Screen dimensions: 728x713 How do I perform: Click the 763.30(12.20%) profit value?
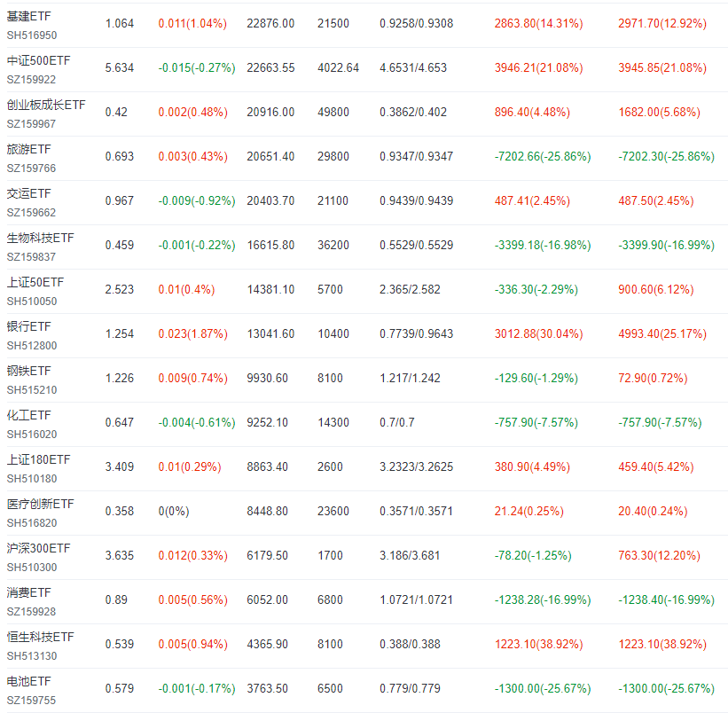pyautogui.click(x=660, y=555)
